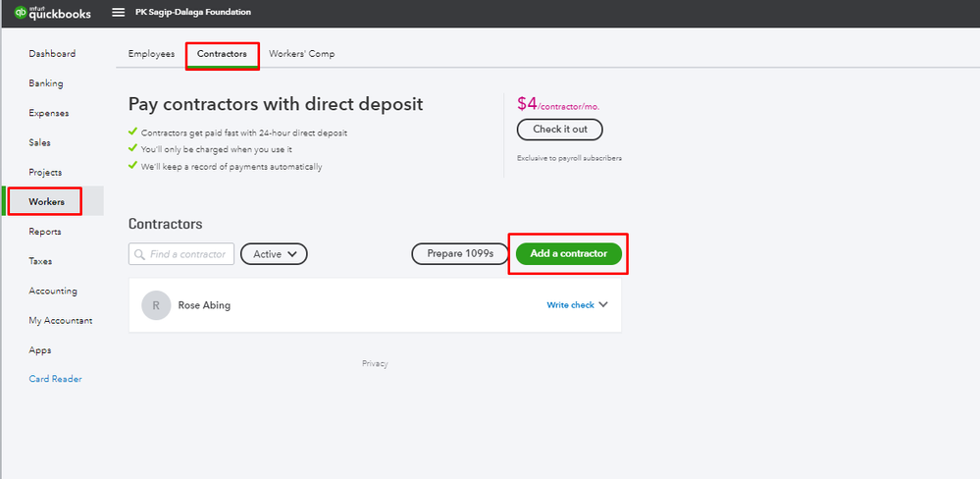Select the Contractors tab
Screen dimensions: 980x479
pos(222,54)
